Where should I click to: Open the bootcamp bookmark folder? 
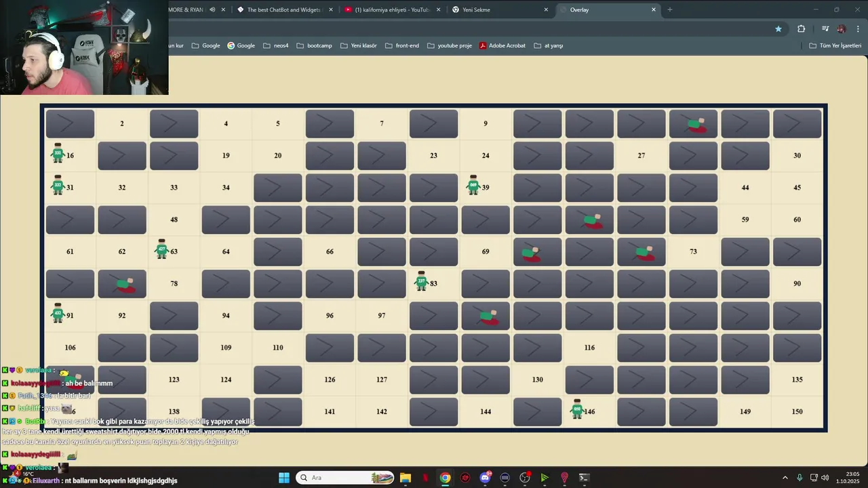coord(315,45)
